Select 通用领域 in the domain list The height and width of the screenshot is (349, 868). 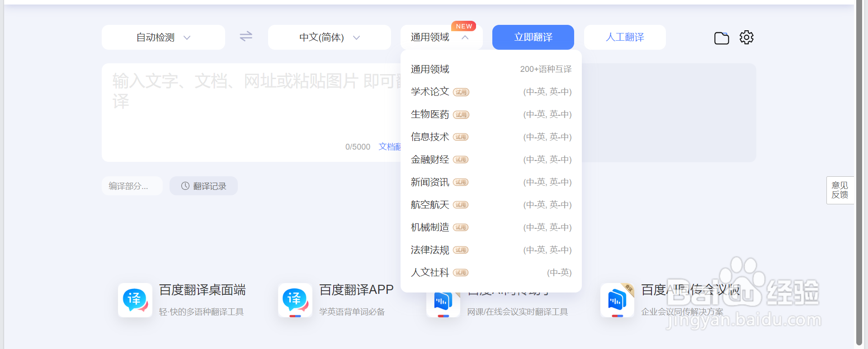491,69
